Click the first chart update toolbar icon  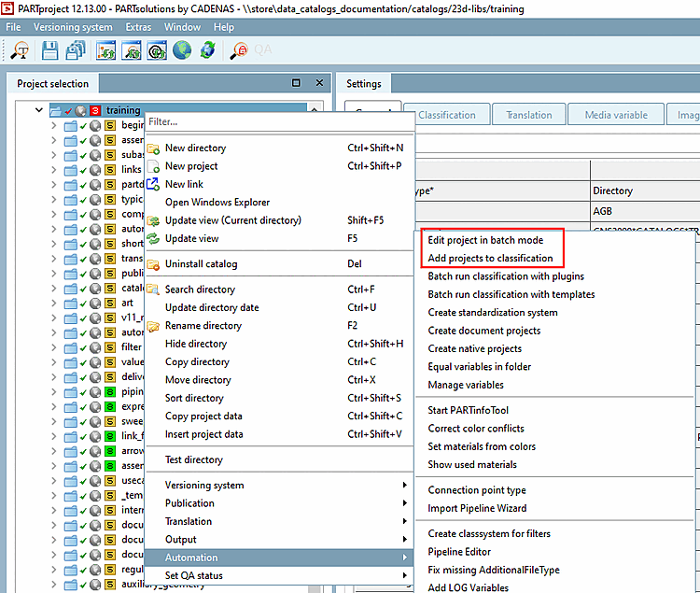105,50
